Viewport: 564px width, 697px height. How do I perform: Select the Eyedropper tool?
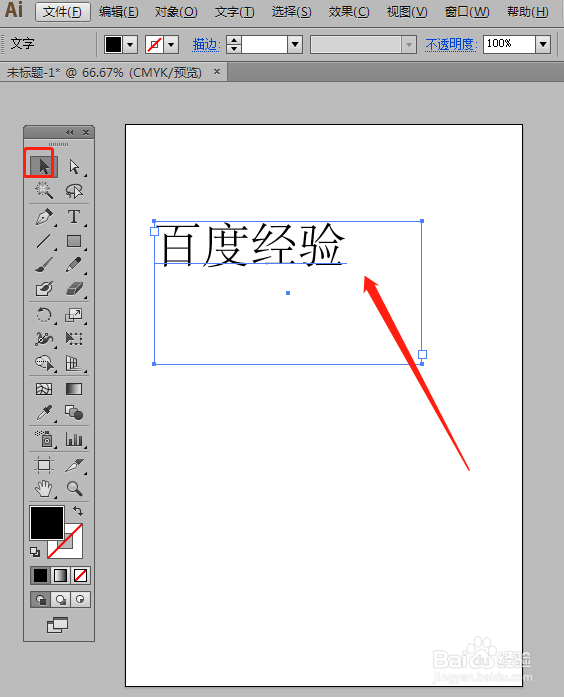tap(44, 413)
